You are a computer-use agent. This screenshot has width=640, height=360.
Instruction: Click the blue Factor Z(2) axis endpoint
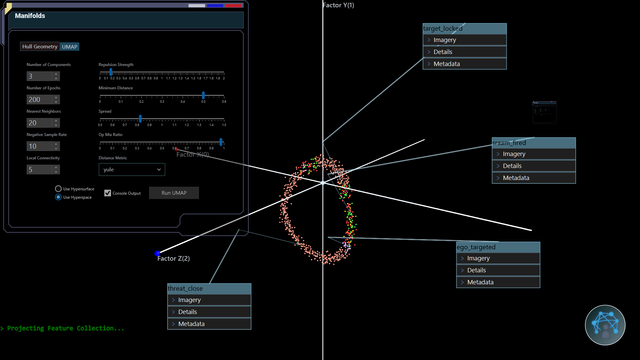point(157,253)
